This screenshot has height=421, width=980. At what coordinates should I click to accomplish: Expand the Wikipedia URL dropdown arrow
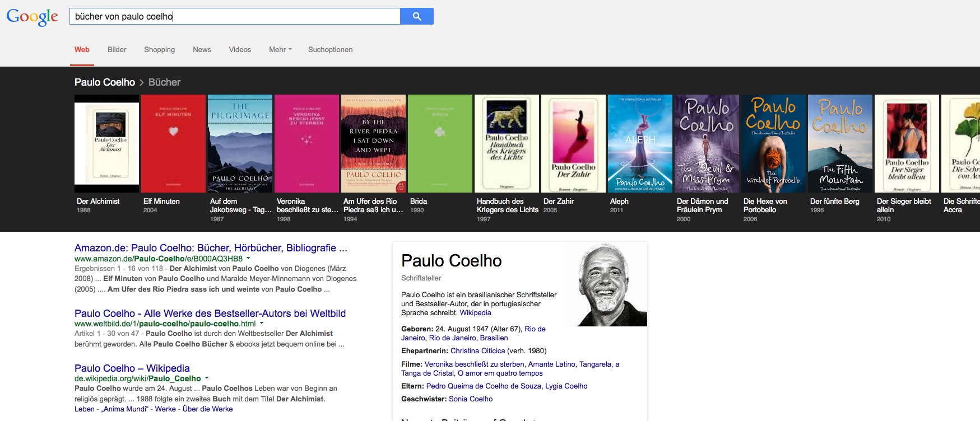(206, 378)
